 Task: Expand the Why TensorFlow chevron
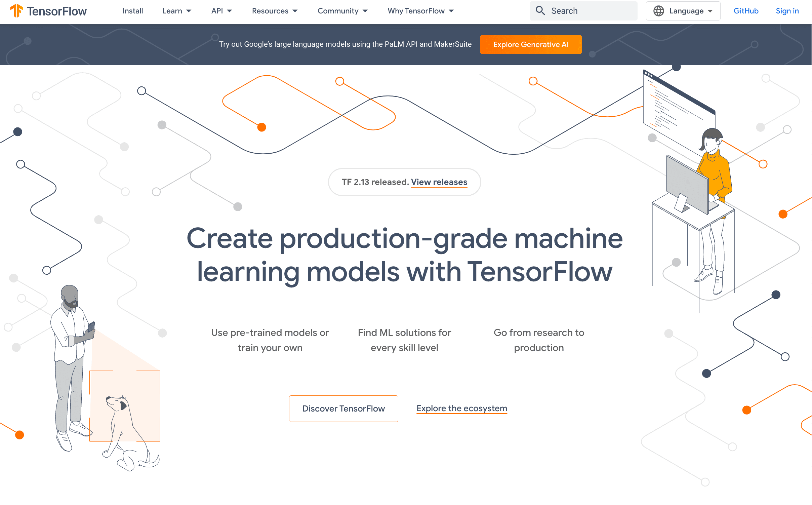pyautogui.click(x=451, y=11)
